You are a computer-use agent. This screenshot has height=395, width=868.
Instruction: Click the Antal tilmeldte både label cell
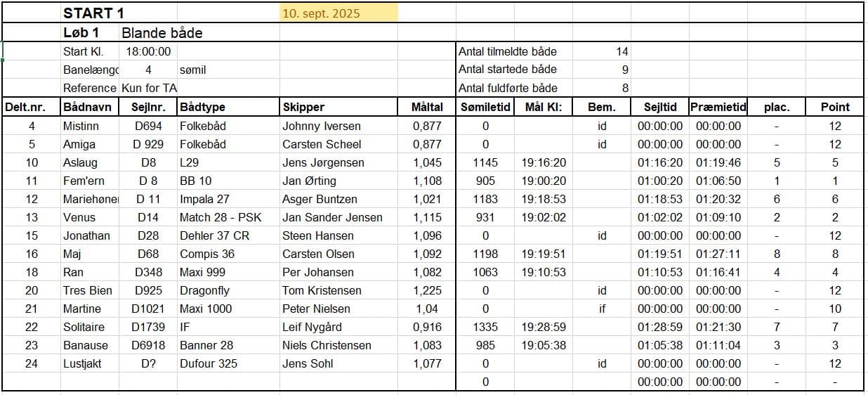tap(508, 51)
